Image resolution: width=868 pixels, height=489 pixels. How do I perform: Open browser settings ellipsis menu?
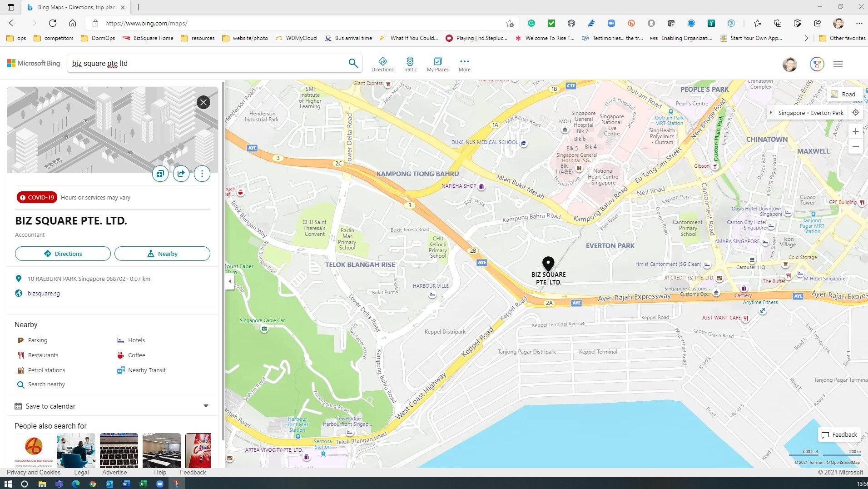tap(859, 23)
